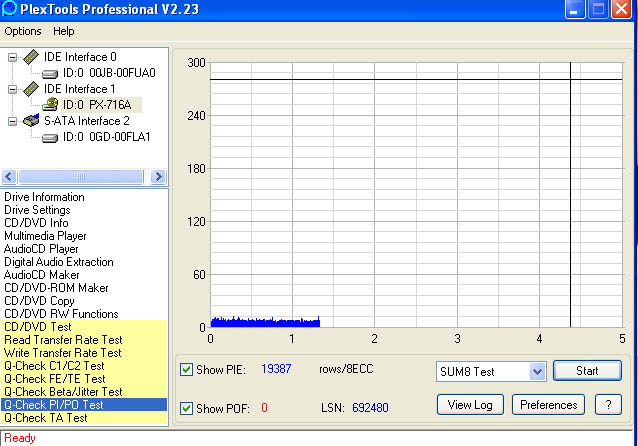
Task: Click the left arrow of the tree scrollbar
Action: [x=9, y=177]
